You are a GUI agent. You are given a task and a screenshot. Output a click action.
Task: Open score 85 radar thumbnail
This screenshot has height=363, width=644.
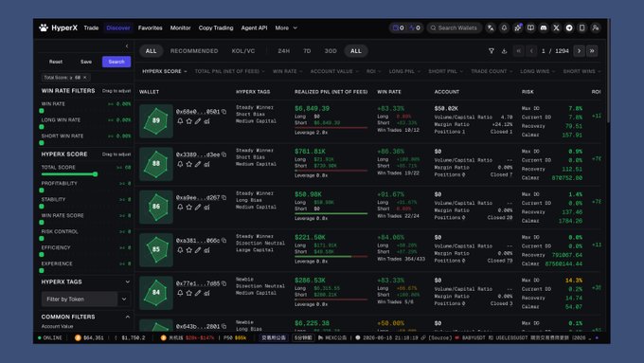pos(156,249)
